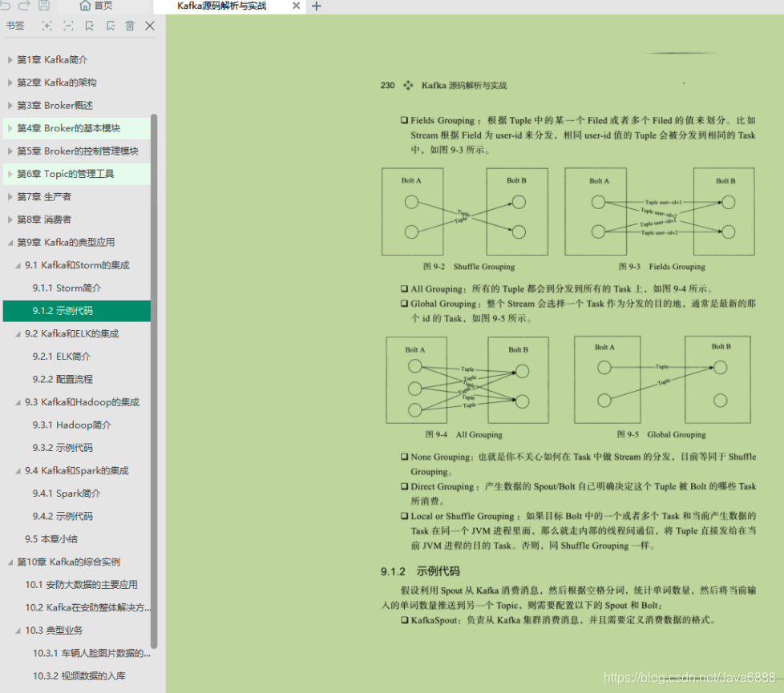Viewport: 784px width, 693px height.
Task: Click the redo arrow icon
Action: point(24,5)
